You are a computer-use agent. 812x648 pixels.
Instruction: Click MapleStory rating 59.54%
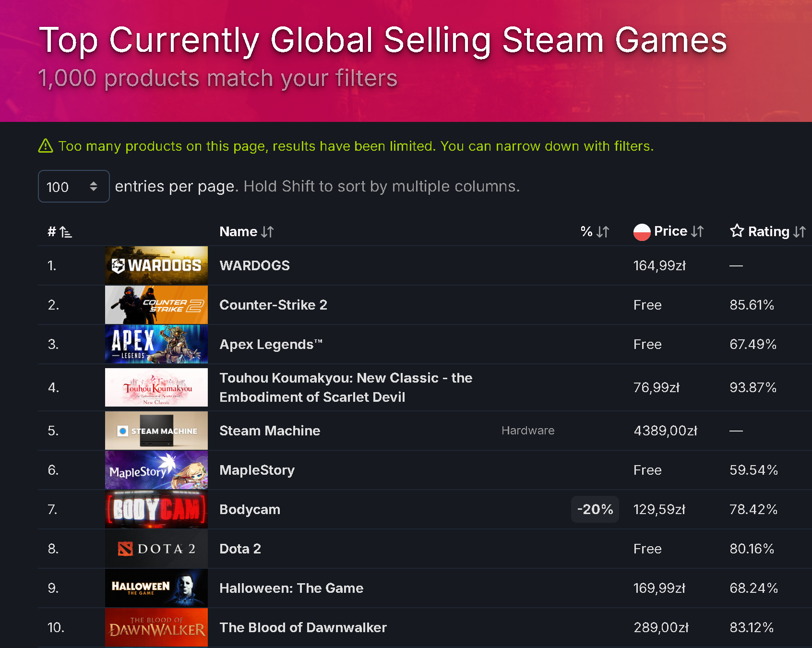pyautogui.click(x=753, y=470)
